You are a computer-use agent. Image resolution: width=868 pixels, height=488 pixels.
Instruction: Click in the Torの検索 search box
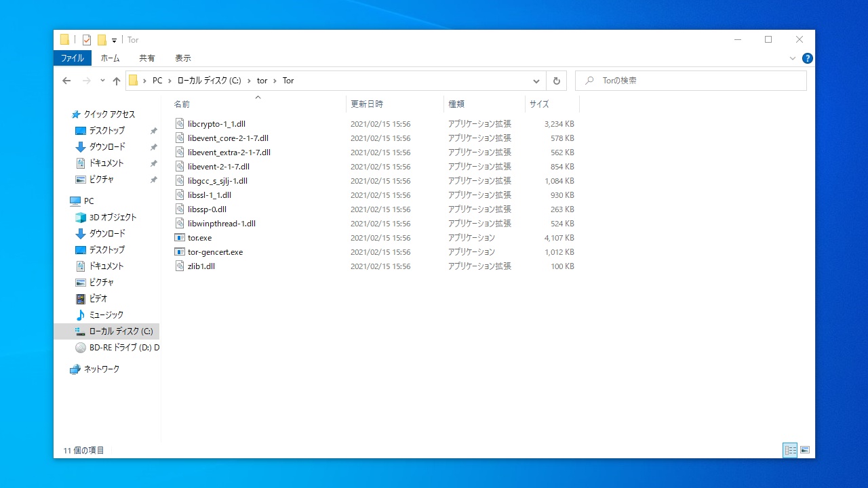tap(691, 81)
